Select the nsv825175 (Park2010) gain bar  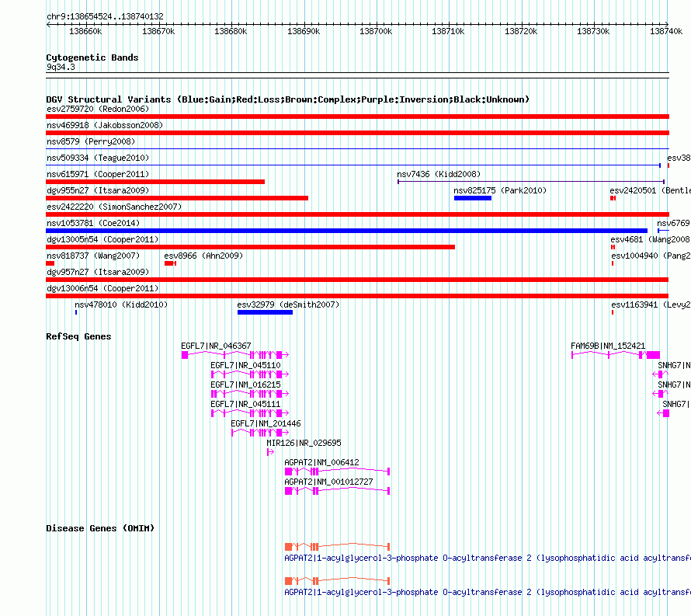(473, 198)
